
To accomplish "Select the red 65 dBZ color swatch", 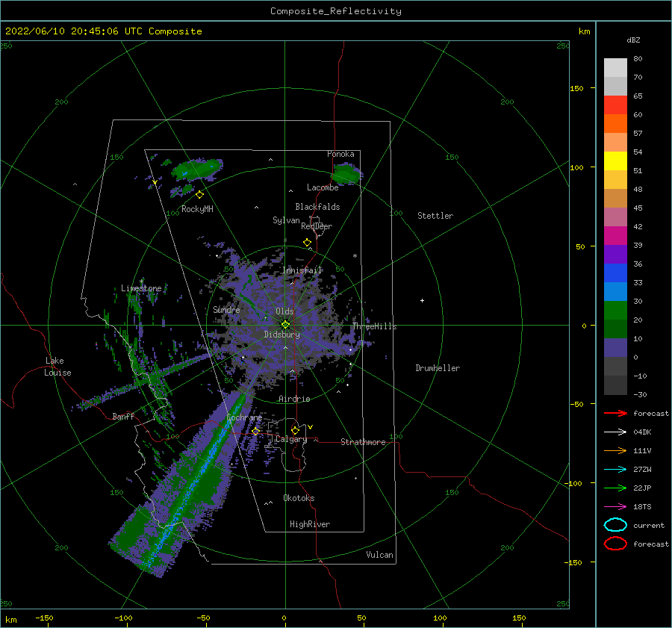I will [x=615, y=105].
